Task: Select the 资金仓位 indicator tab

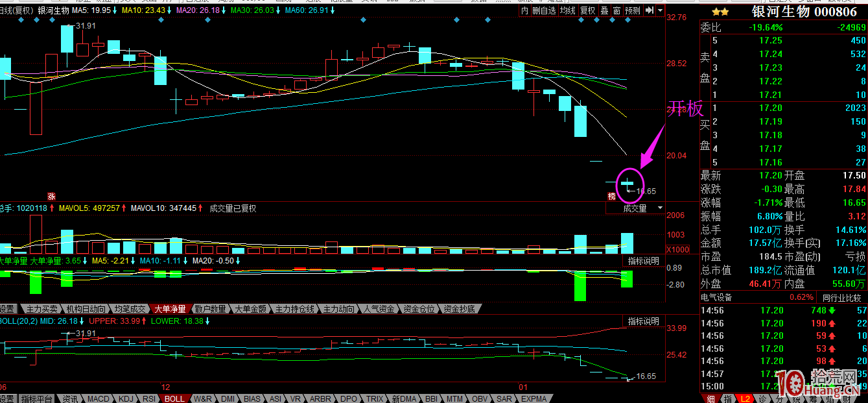Action: pos(419,309)
